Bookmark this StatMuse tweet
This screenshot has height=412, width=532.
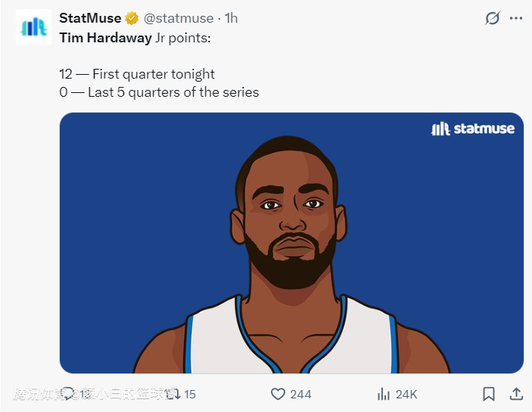(x=489, y=394)
